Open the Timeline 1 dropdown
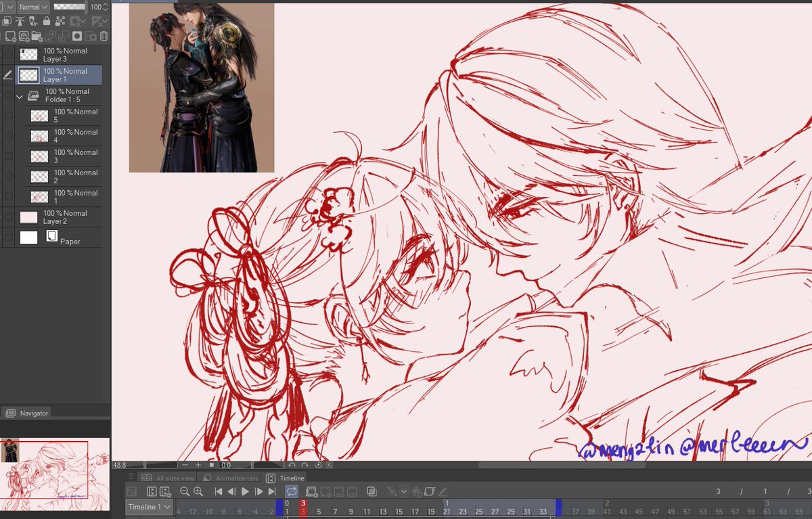 pyautogui.click(x=149, y=507)
